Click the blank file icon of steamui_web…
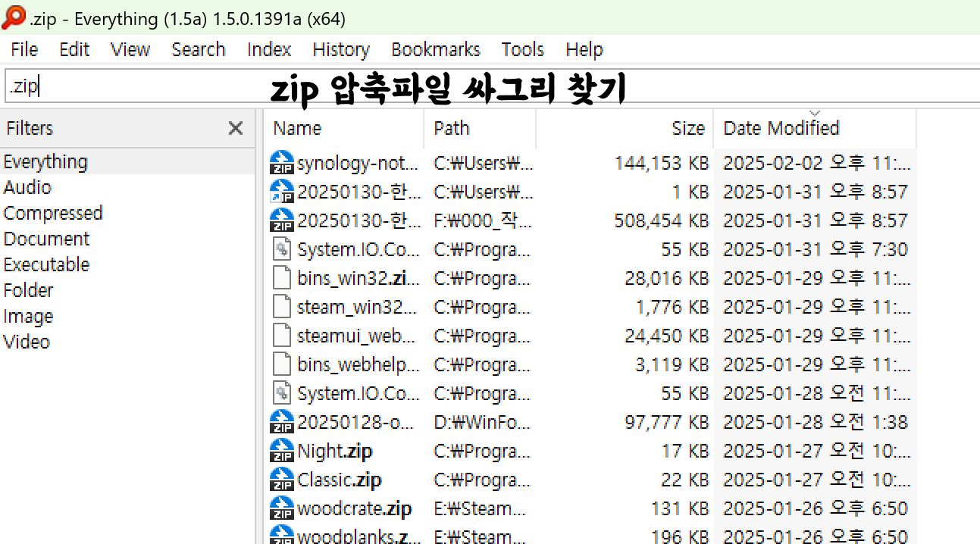Screen dimensions: 980x544 [x=282, y=336]
